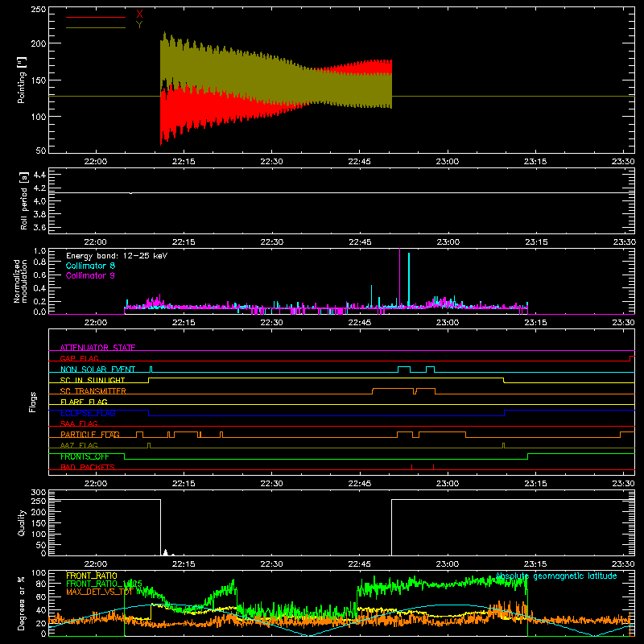Click the Normalized modulation axis title
The width and height of the screenshot is (644, 644).
click(20, 281)
